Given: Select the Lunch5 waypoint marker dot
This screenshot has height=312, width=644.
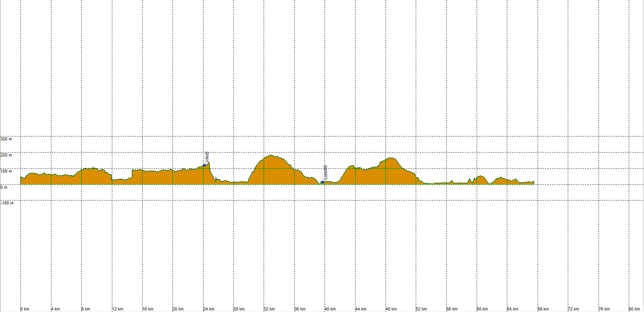Looking at the screenshot, I should (322, 182).
